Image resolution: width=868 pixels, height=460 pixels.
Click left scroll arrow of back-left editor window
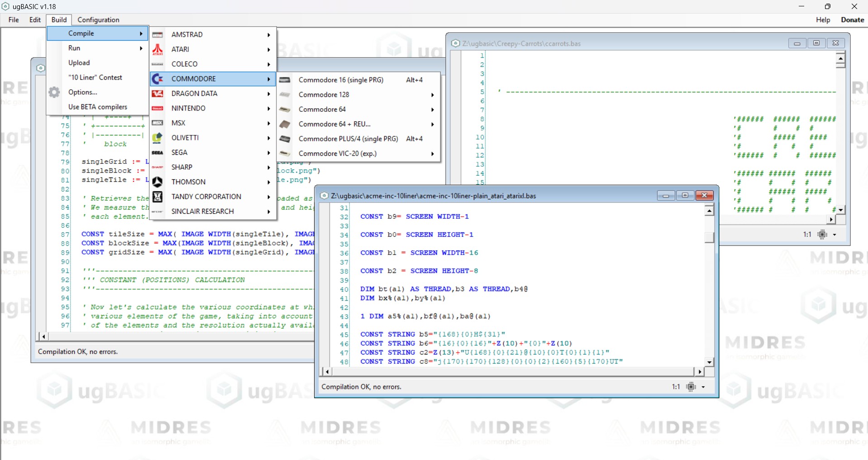click(x=43, y=336)
